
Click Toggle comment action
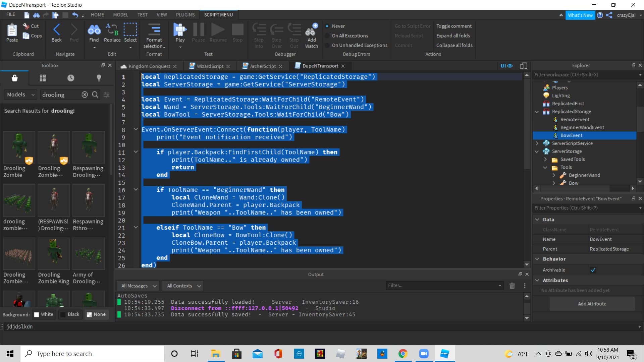(x=454, y=26)
